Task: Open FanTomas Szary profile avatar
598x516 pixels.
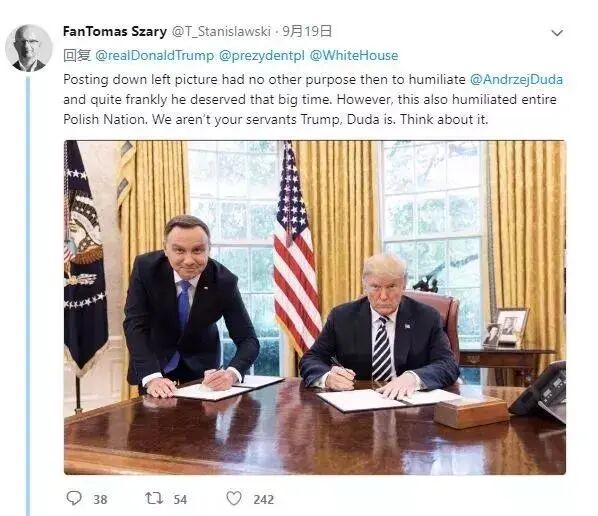Action: coord(29,48)
